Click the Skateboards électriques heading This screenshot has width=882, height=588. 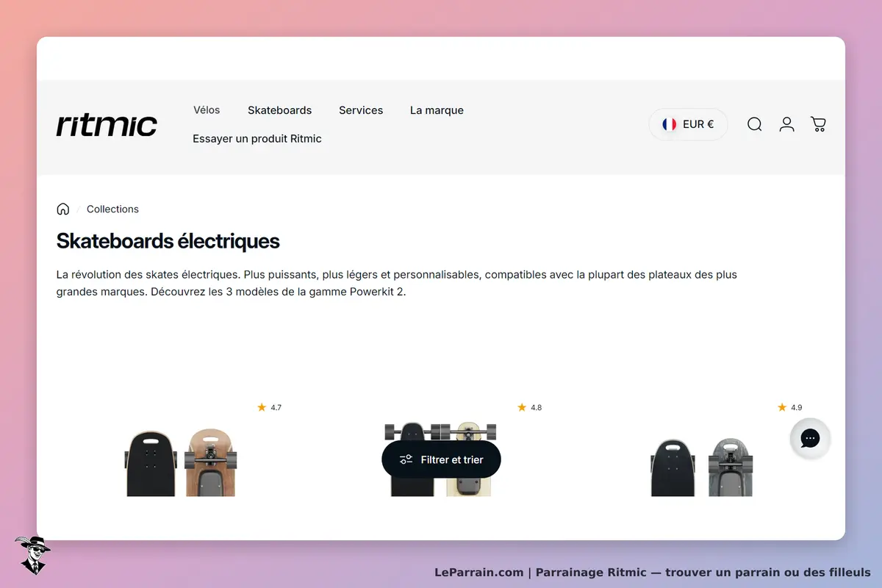tap(168, 240)
